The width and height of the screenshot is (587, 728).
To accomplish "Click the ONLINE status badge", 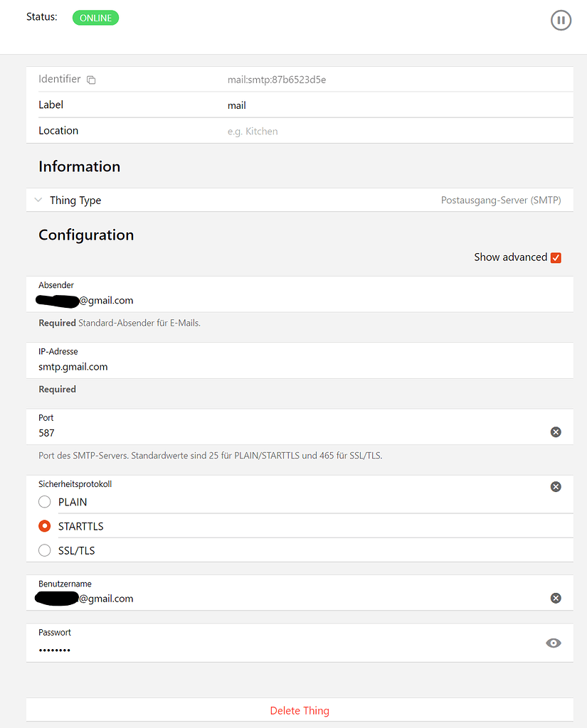I will (x=95, y=18).
